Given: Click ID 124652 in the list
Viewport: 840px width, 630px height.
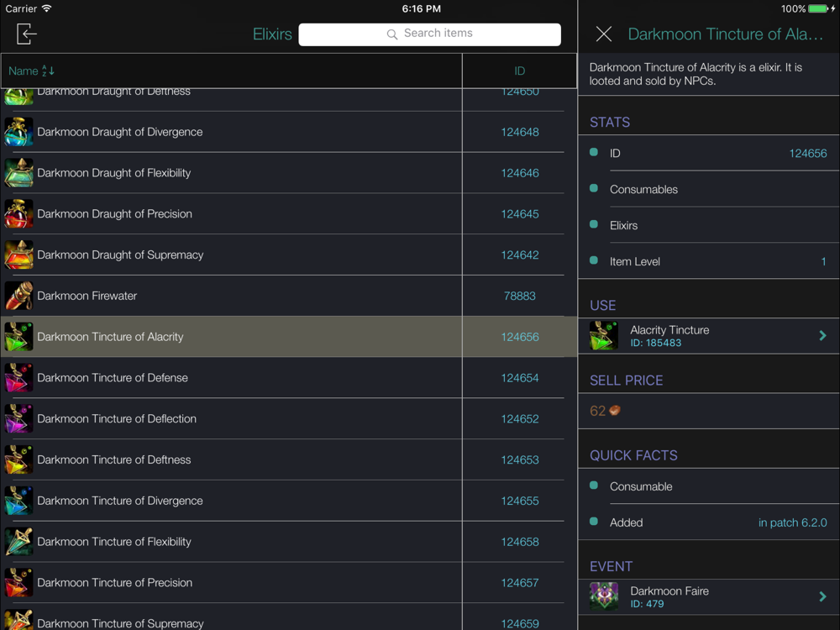Looking at the screenshot, I should click(520, 418).
